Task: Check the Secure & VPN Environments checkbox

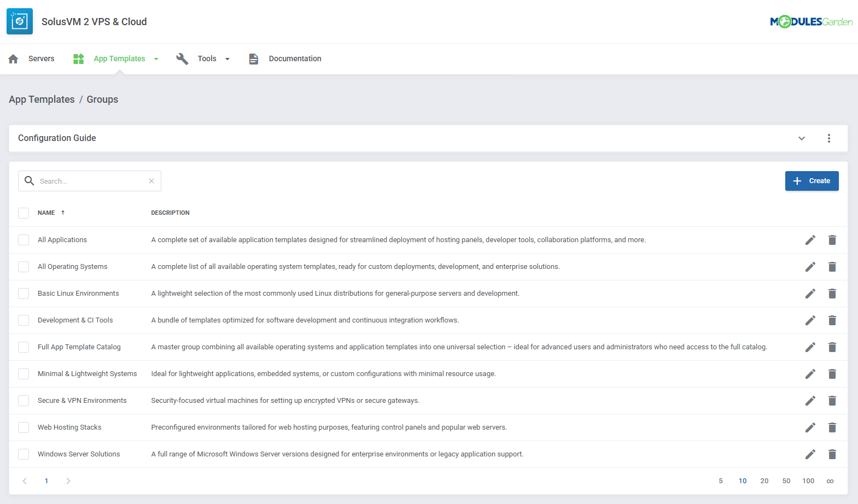Action: (24, 401)
